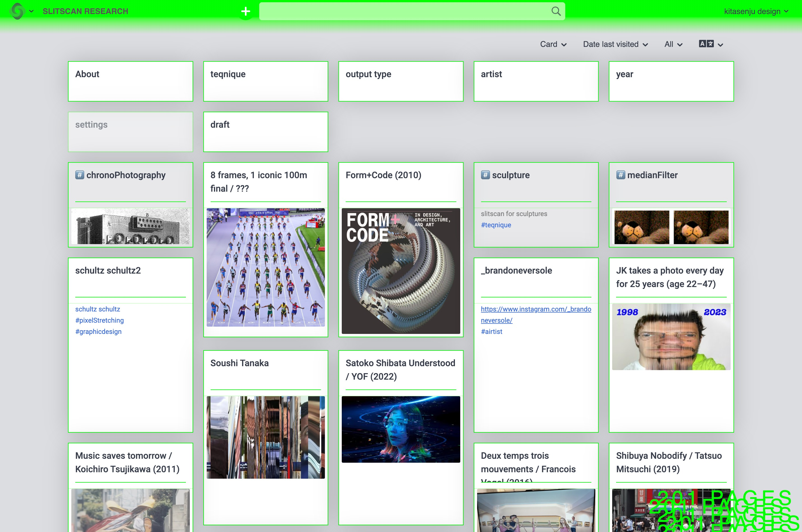Click the plus icon to create a page

pyautogui.click(x=245, y=12)
